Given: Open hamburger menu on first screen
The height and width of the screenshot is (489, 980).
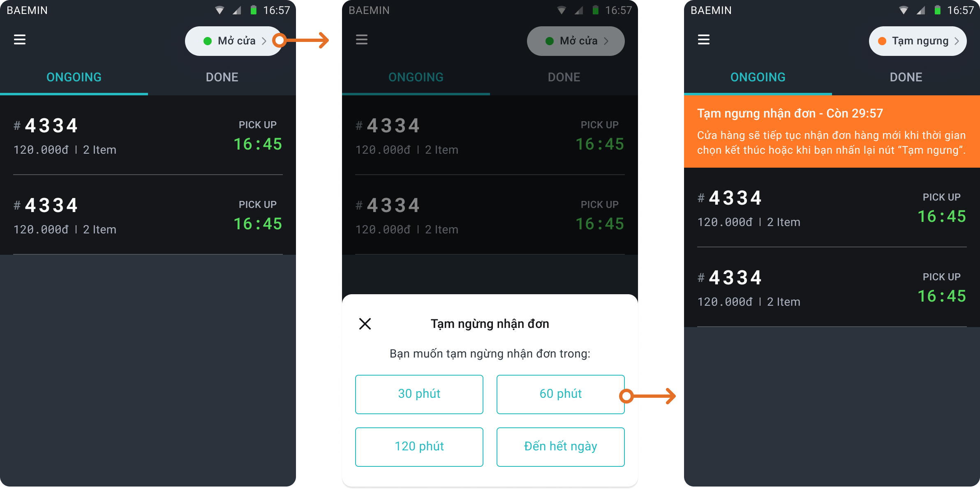Looking at the screenshot, I should 20,39.
